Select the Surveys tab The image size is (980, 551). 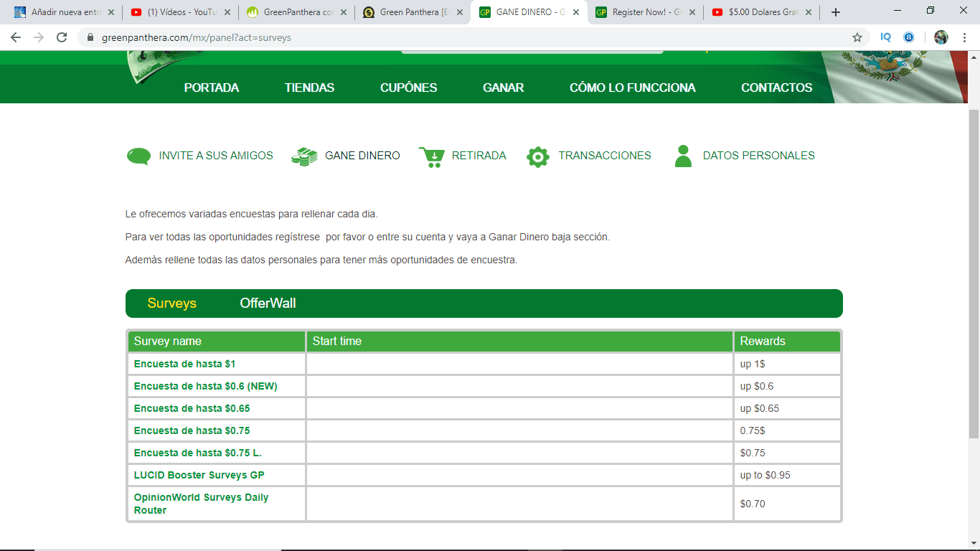click(x=172, y=303)
